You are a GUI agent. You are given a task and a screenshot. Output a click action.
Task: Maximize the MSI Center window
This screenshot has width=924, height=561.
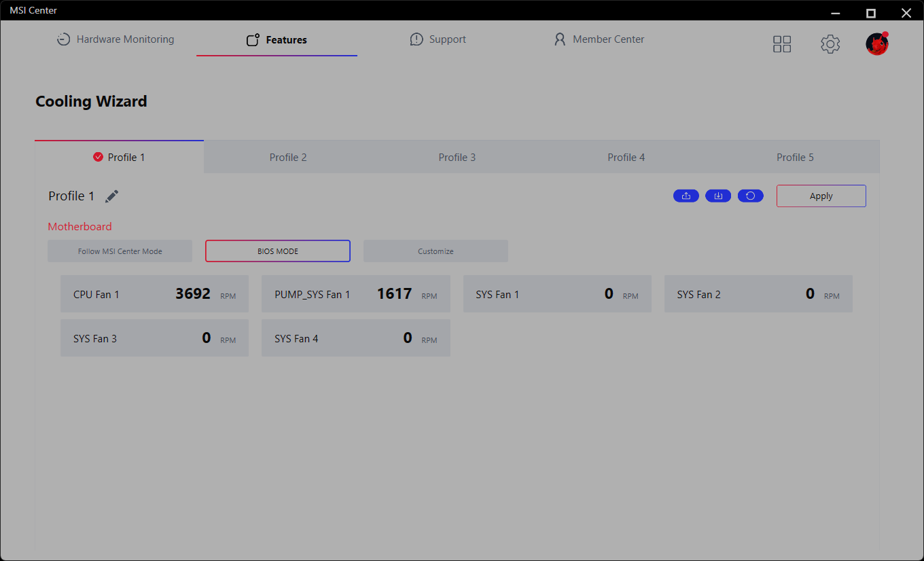point(871,13)
